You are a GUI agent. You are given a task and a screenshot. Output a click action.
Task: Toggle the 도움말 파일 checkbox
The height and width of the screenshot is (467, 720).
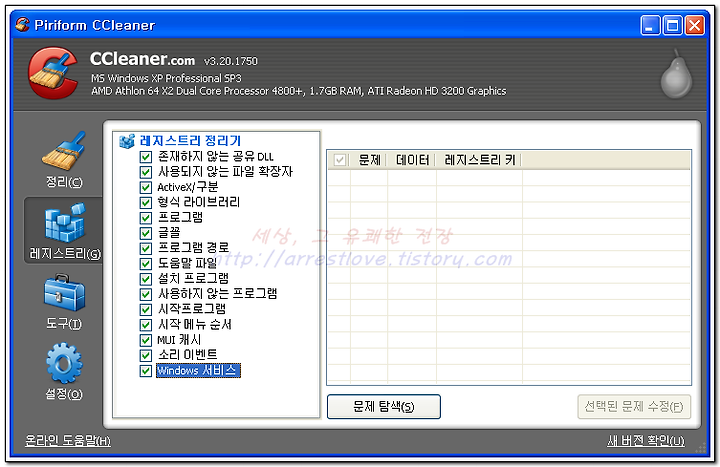click(x=146, y=264)
